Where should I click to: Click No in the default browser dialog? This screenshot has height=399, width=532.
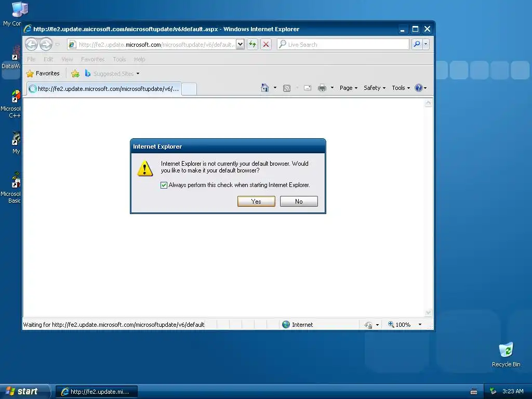(x=299, y=201)
